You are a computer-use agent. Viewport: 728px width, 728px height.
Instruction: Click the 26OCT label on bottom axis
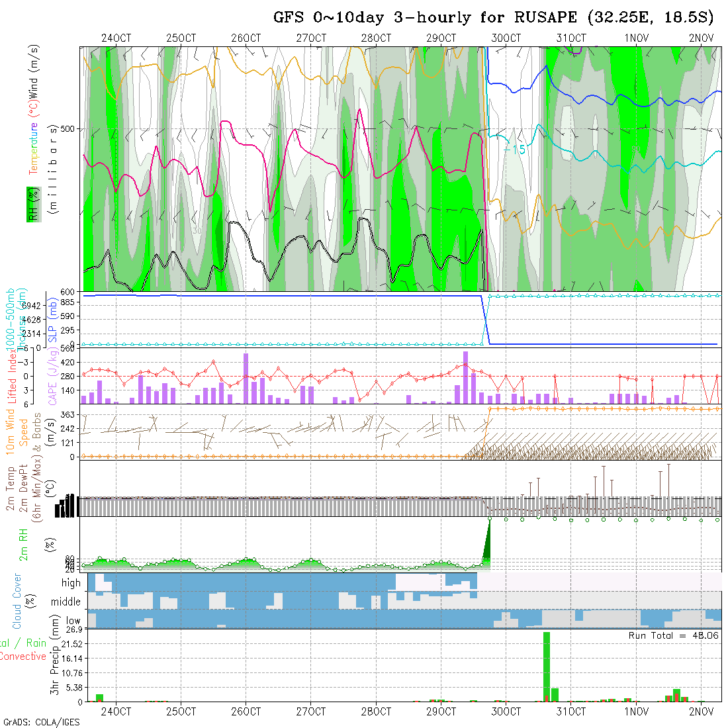[246, 711]
